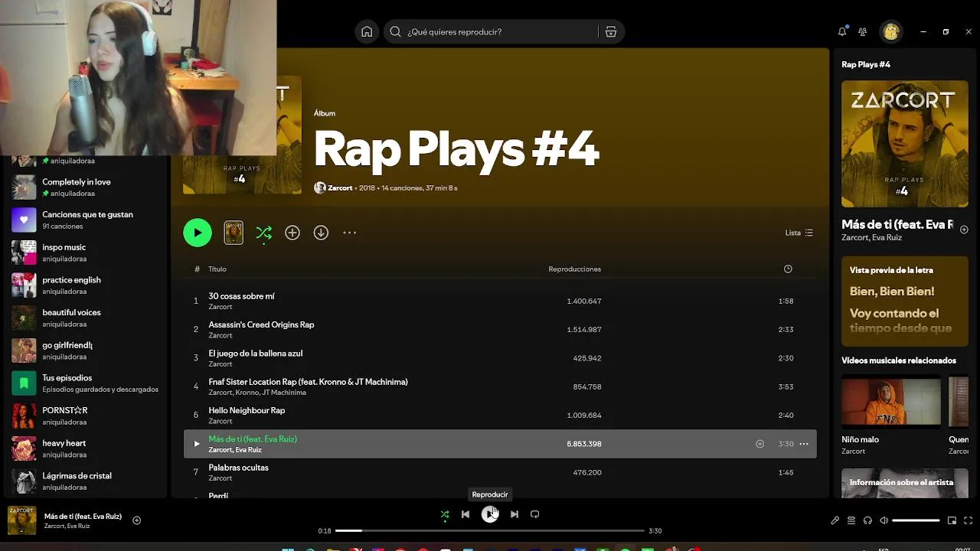
Task: Open the 'Niño malo' related music video
Action: tap(891, 416)
